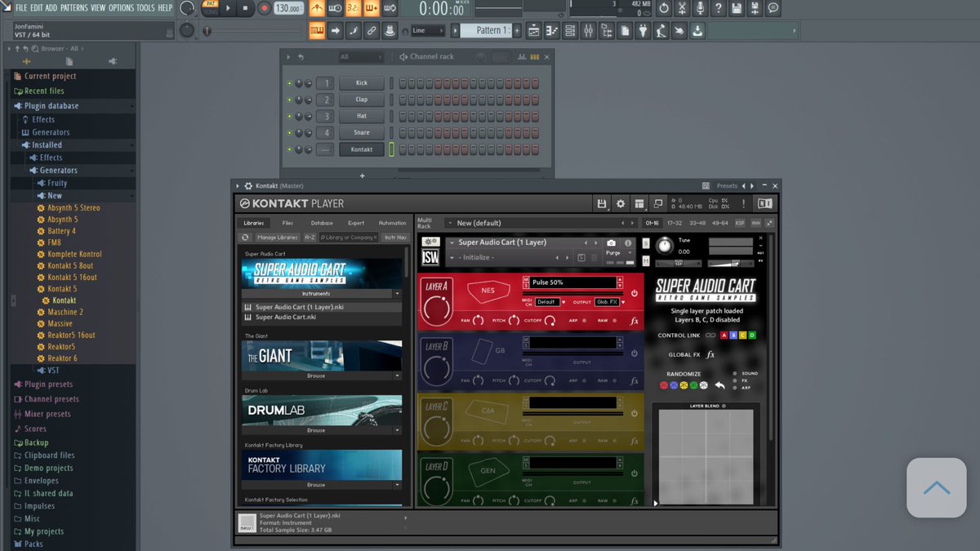
Task: Click the record button in FL Studio transport
Action: point(264,8)
